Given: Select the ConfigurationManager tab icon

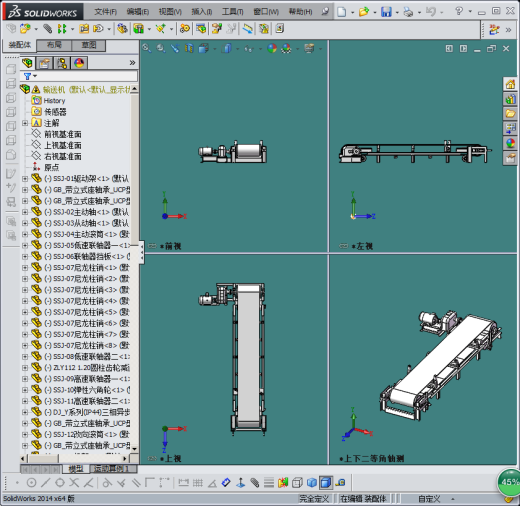Looking at the screenshot, I should click(62, 63).
